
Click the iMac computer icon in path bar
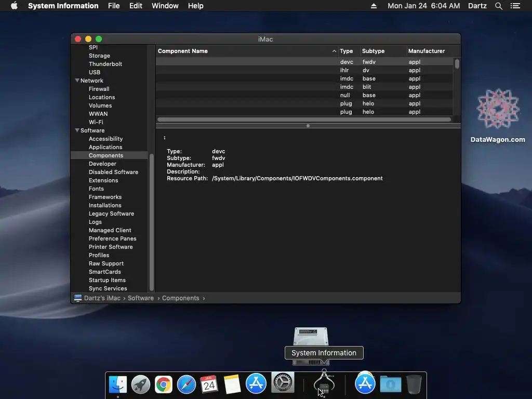78,298
